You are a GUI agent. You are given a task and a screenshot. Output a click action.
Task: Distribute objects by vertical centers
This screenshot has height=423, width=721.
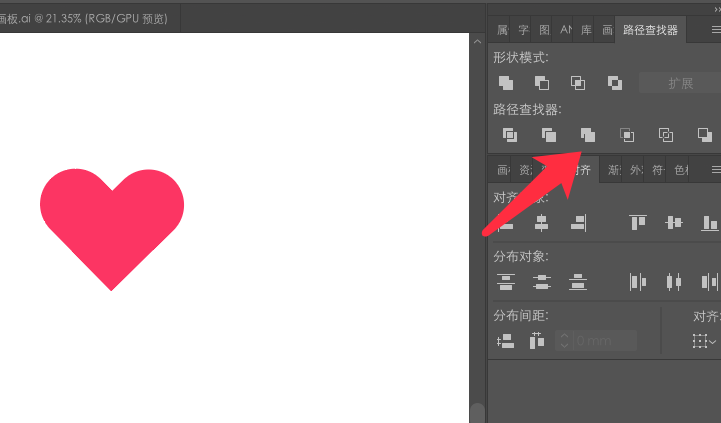[542, 282]
